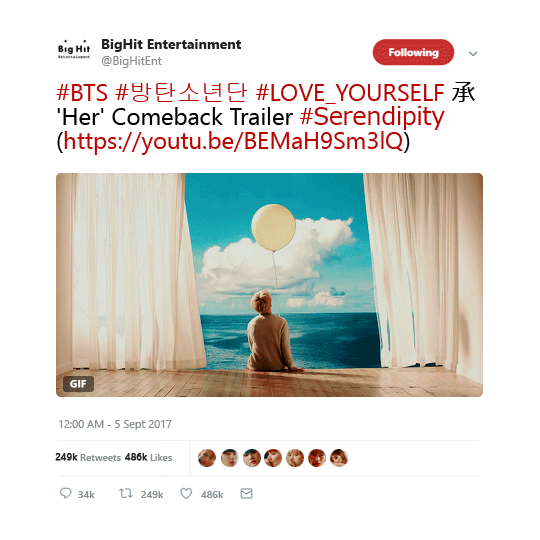The height and width of the screenshot is (540, 540).
Task: Click the BigHit Entertainment display name
Action: point(171,44)
